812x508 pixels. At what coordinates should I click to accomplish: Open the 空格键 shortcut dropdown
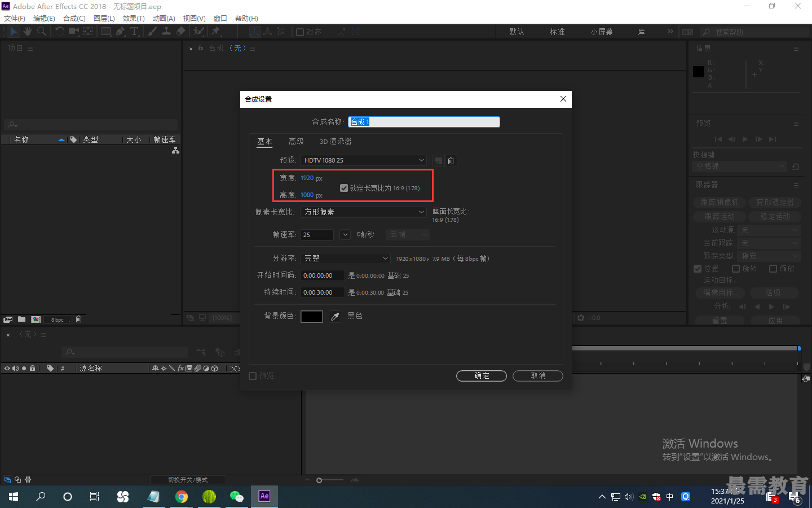coord(739,167)
